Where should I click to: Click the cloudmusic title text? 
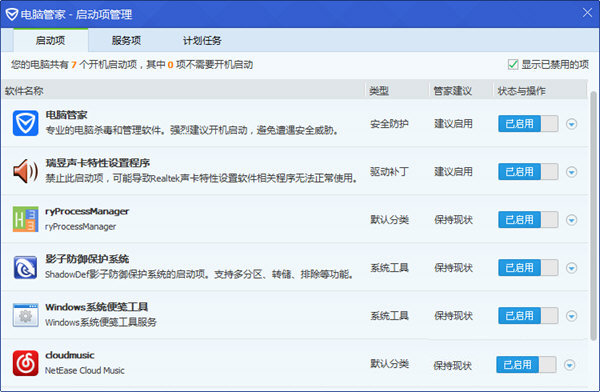(70, 355)
